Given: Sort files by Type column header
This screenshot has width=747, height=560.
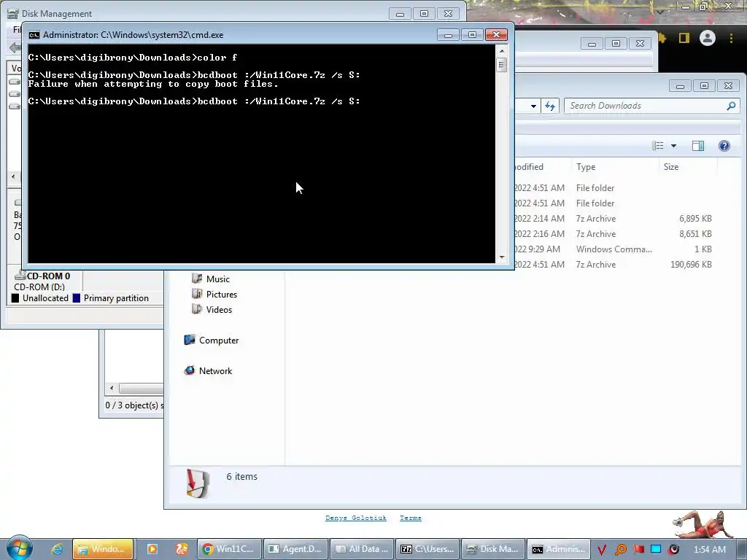Looking at the screenshot, I should pos(614,167).
